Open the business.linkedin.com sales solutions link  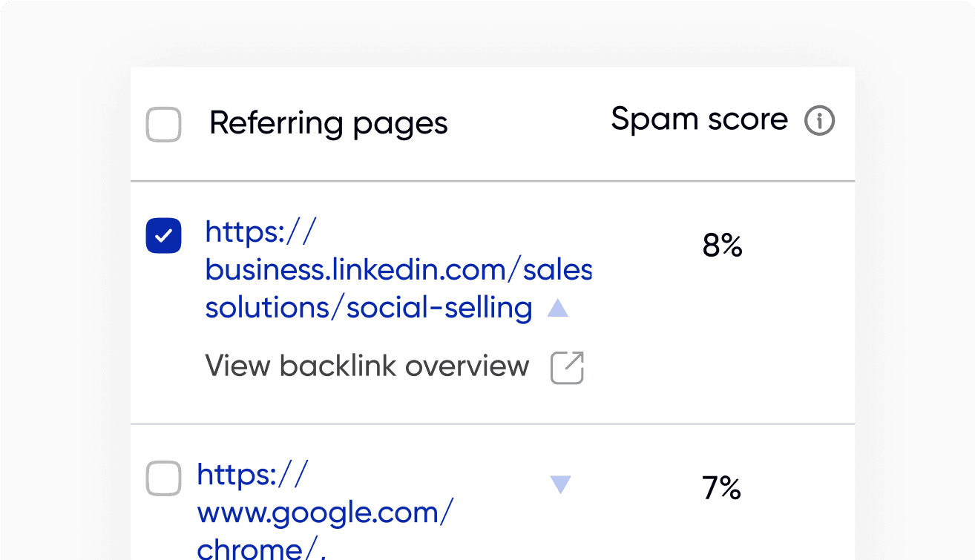tap(398, 269)
